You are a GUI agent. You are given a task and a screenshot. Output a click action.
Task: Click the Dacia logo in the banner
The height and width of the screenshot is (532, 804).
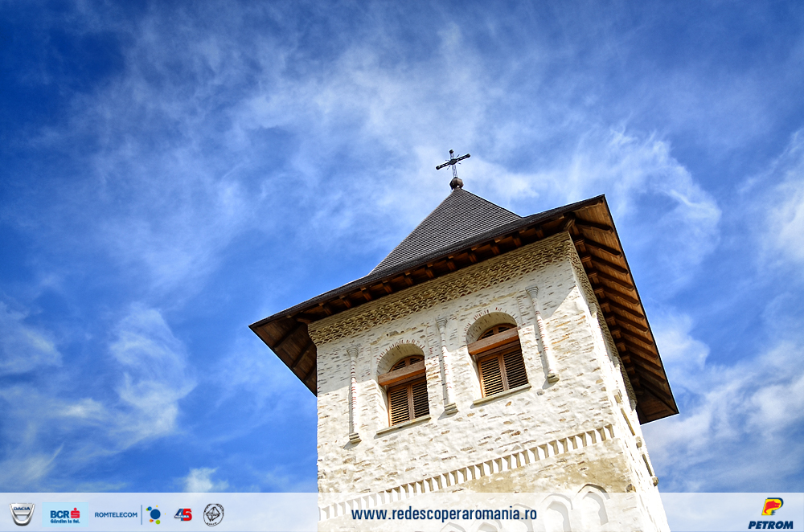(x=22, y=514)
